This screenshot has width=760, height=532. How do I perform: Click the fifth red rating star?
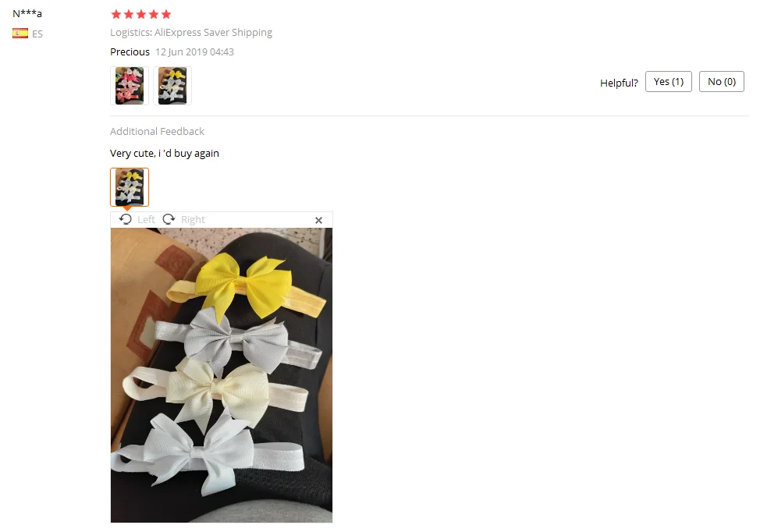coord(166,14)
